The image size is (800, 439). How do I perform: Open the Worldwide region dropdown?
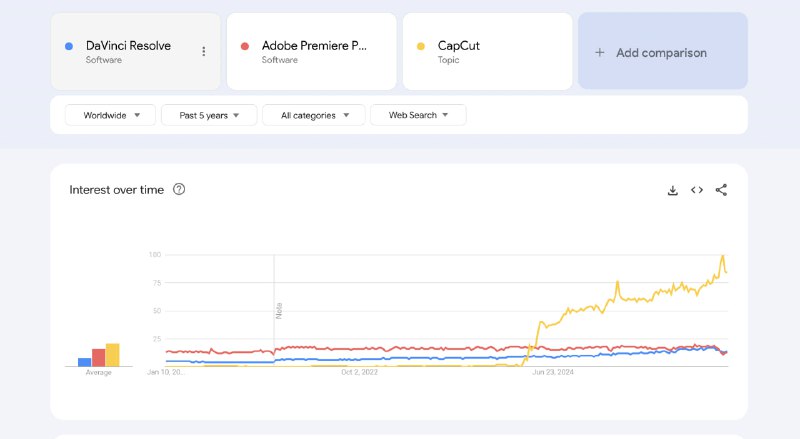pos(110,115)
